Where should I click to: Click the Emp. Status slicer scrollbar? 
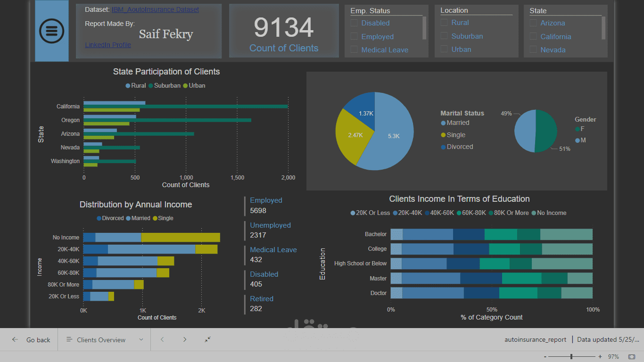[424, 28]
